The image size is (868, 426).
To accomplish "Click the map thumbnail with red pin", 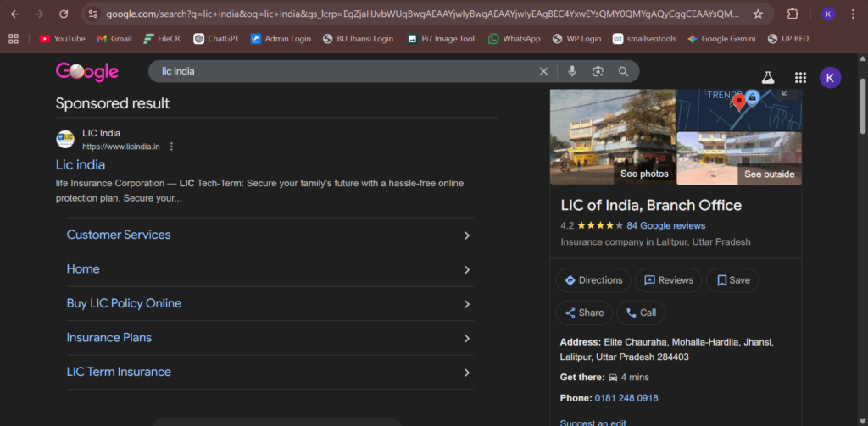I will tap(739, 109).
